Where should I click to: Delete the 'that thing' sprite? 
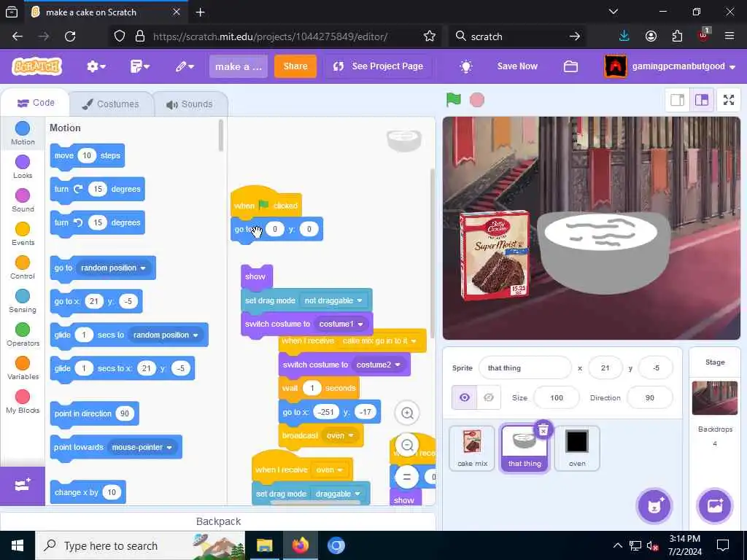543,430
